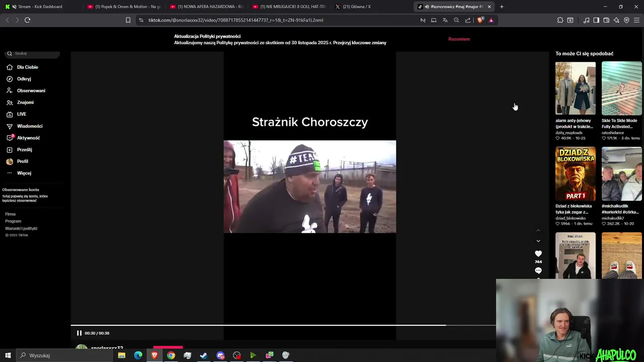Open Program footer link
The image size is (644, 362).
[x=13, y=221]
